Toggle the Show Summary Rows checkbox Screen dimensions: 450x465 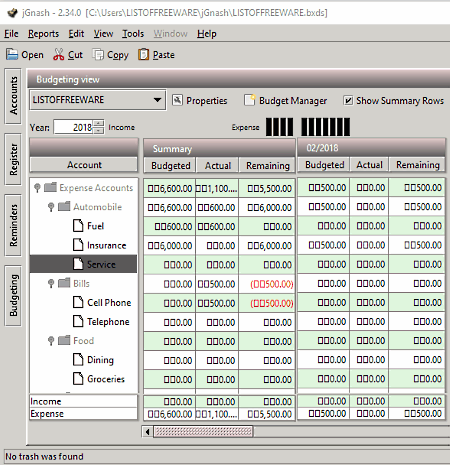348,100
